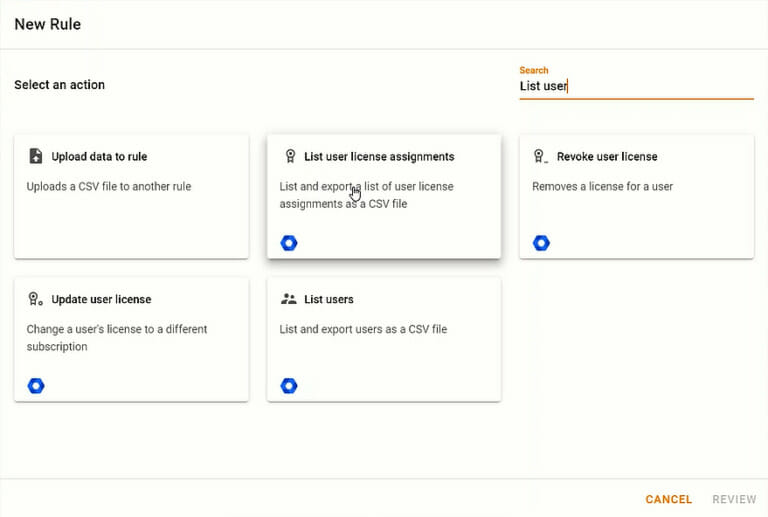The image size is (768, 517).
Task: Pick the Update user license title
Action: [101, 300]
